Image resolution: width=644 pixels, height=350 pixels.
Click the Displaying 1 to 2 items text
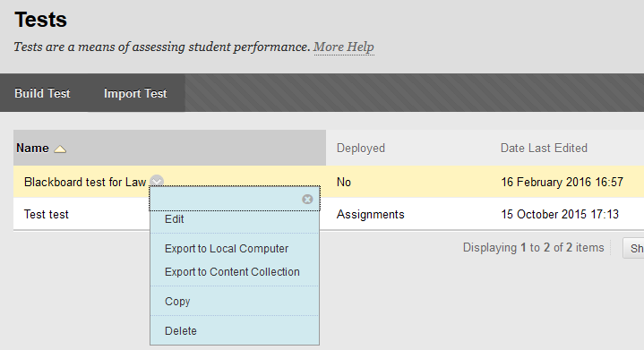point(534,247)
